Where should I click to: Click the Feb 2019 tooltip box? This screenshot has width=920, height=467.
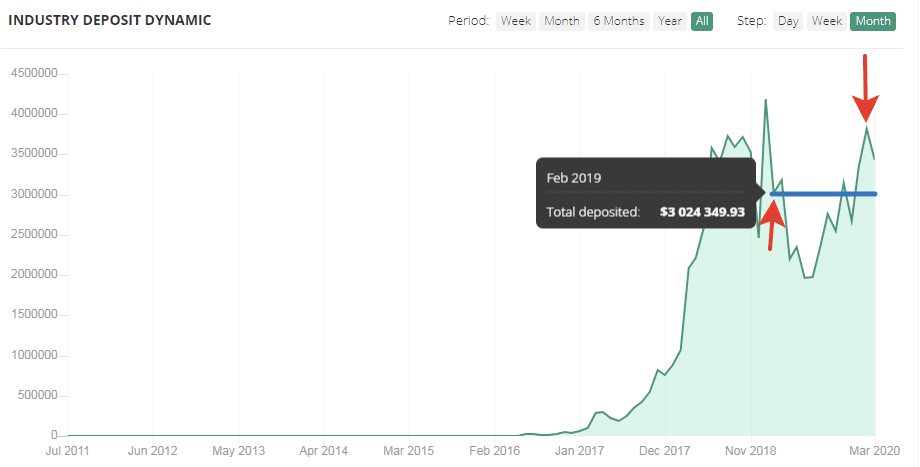[646, 192]
